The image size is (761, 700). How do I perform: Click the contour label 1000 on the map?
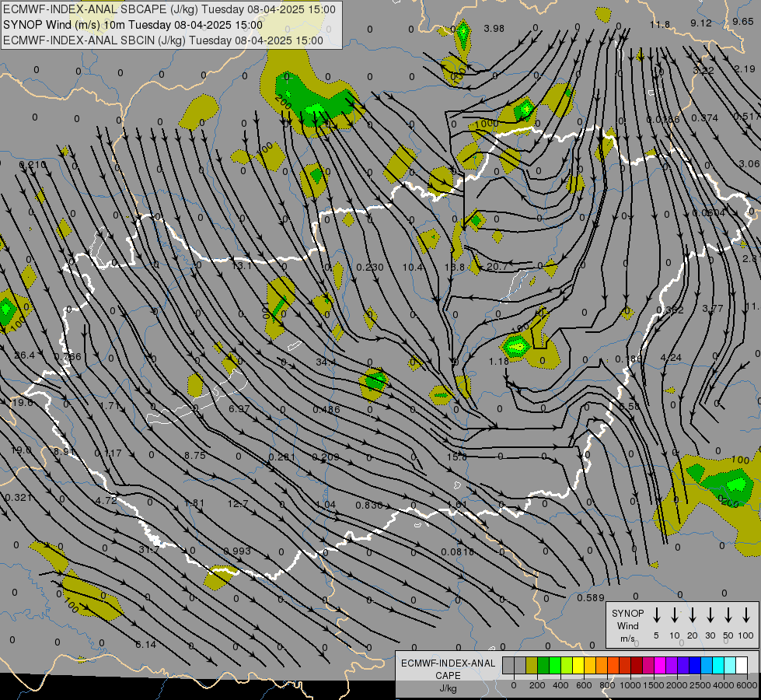tap(487, 124)
